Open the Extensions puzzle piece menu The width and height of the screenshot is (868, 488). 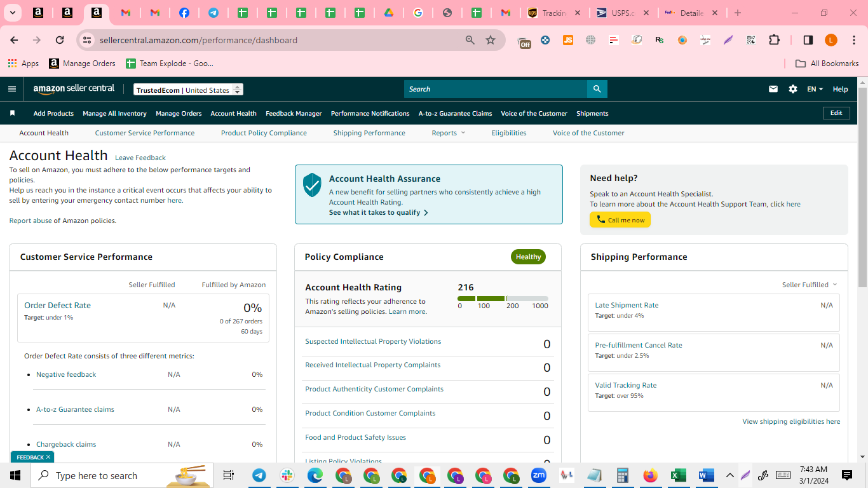pyautogui.click(x=774, y=40)
